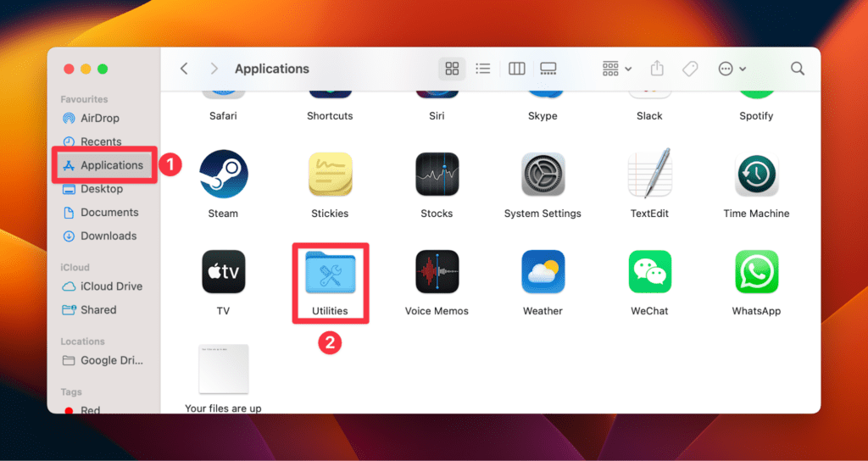This screenshot has height=461, width=868.
Task: Open the System Settings gear icon
Action: pyautogui.click(x=543, y=174)
